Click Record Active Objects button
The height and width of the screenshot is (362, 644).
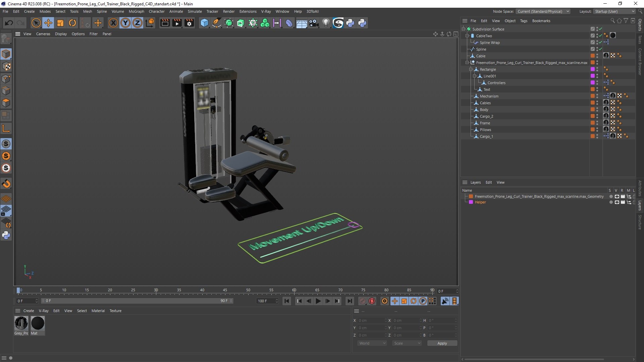[362, 301]
